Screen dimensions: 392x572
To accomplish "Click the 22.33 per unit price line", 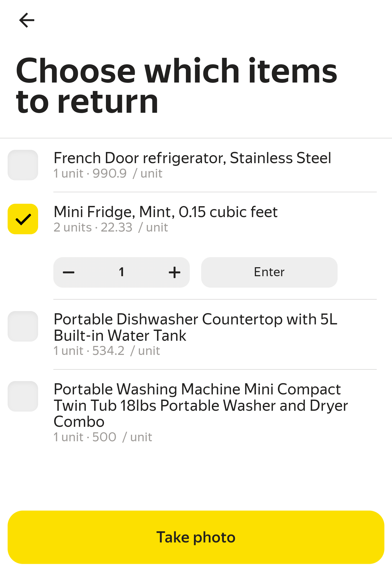I will [x=111, y=227].
